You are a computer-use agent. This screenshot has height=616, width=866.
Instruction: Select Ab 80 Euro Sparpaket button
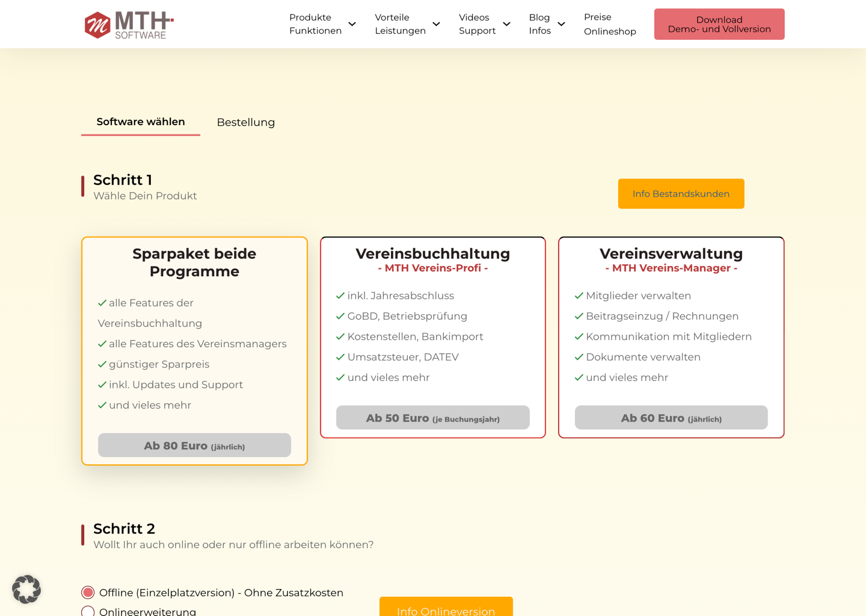(x=194, y=445)
